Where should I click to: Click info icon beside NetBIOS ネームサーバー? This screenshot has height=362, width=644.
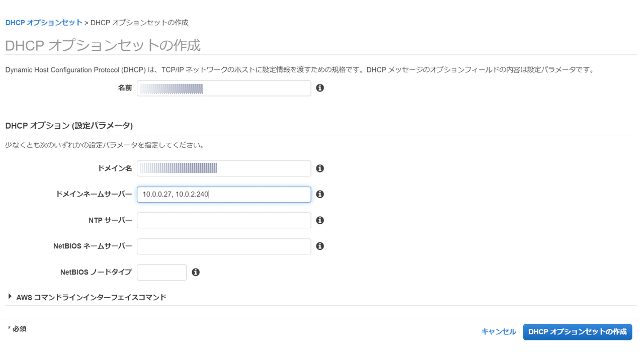(320, 246)
